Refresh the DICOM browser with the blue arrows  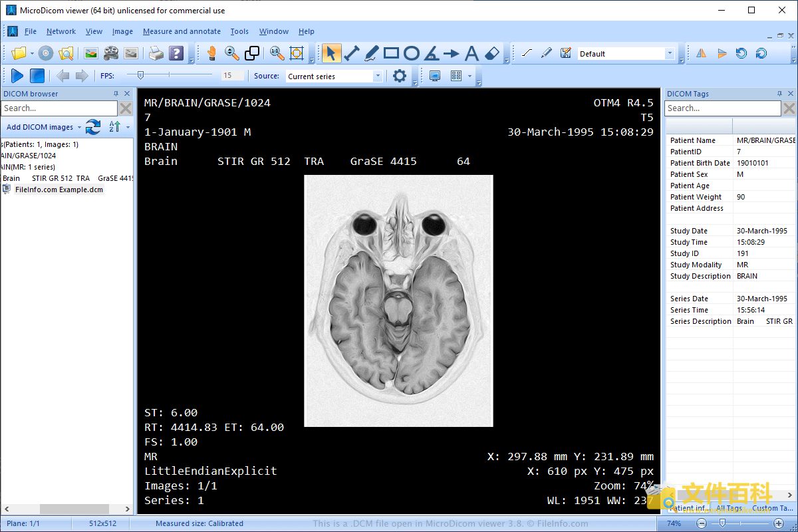pyautogui.click(x=93, y=126)
